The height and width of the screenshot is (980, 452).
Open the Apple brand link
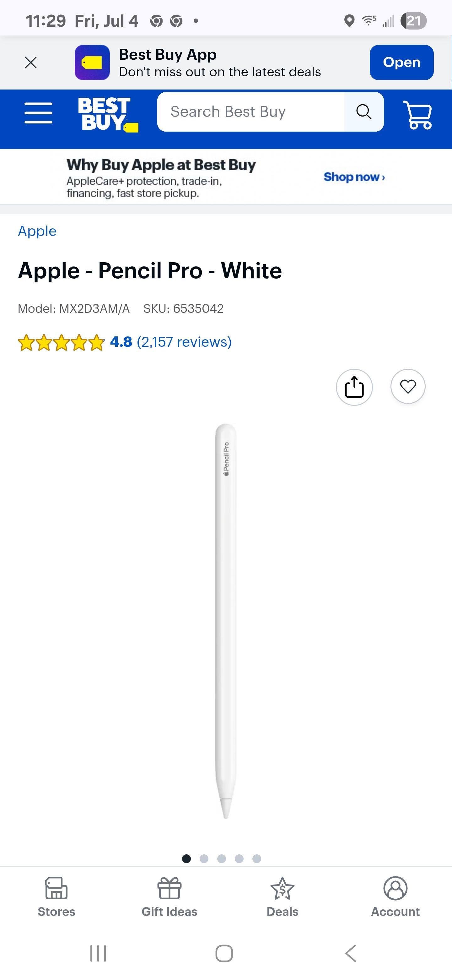coord(37,231)
